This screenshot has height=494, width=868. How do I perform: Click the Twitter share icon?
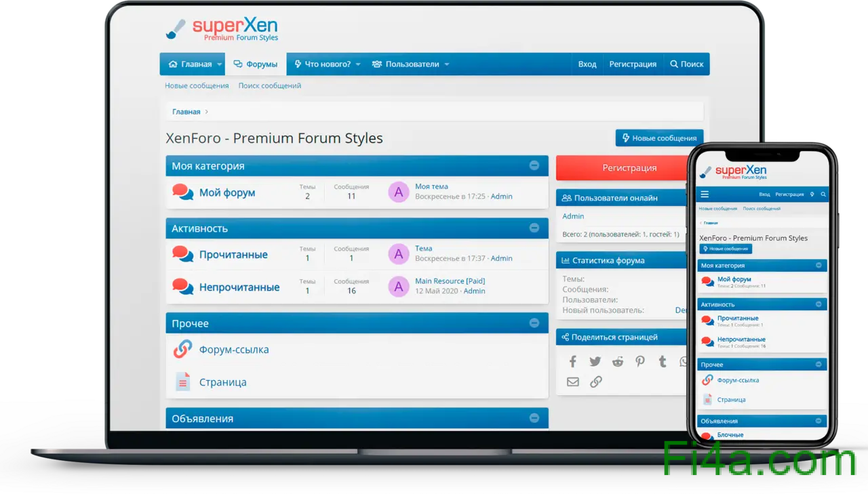coord(595,361)
